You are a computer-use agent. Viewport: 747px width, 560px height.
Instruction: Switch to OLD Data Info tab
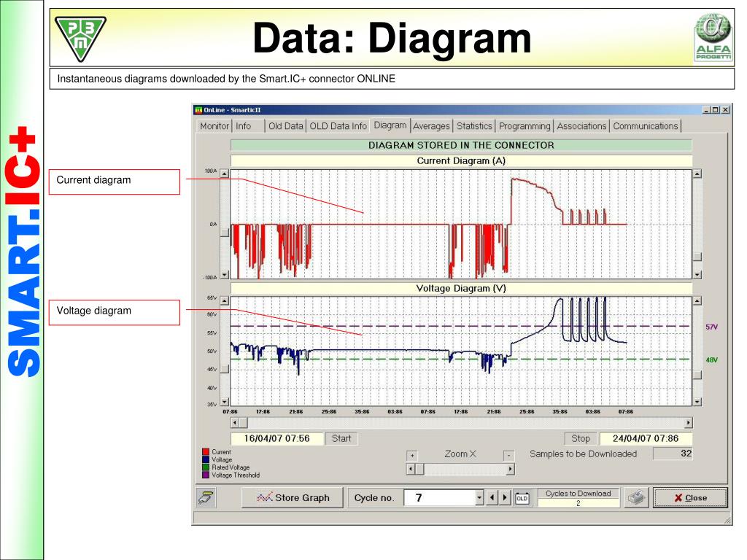point(338,125)
